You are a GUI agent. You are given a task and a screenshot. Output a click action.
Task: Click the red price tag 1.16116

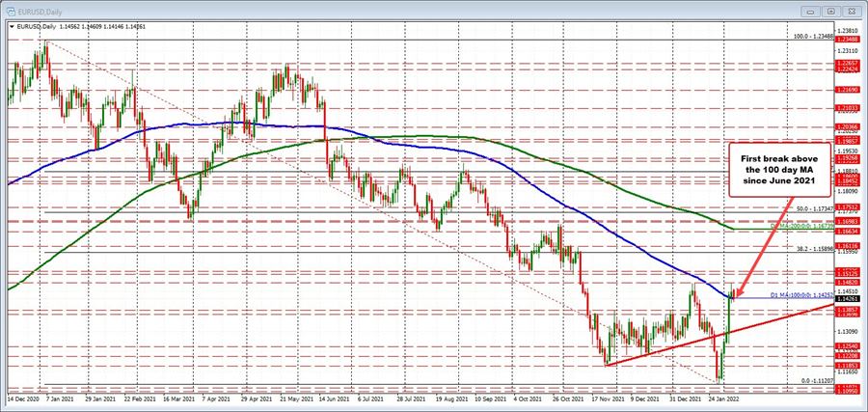coord(847,245)
